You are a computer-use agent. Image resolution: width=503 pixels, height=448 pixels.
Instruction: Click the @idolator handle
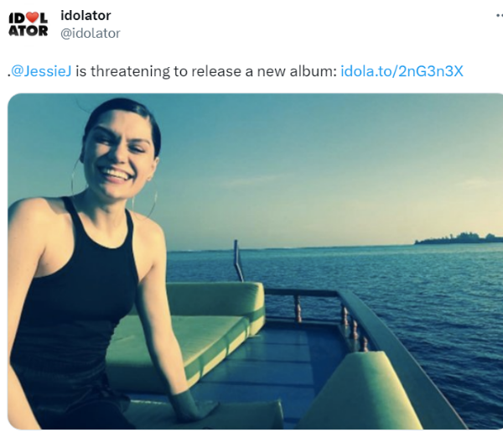91,34
